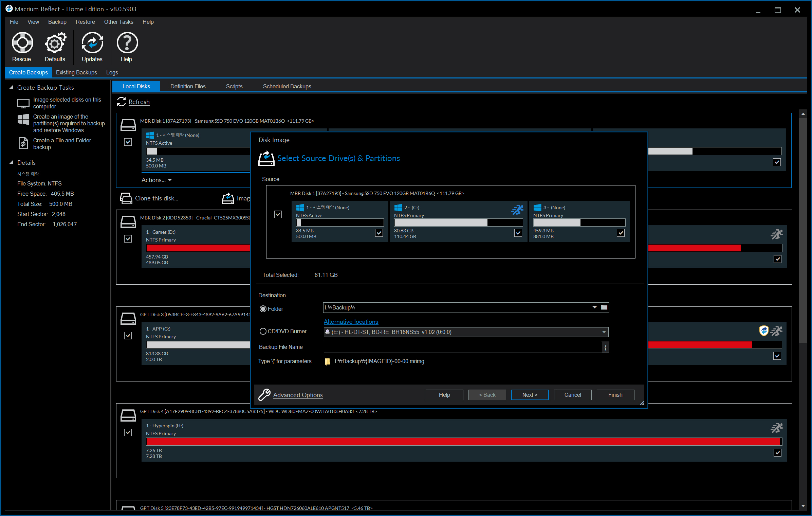Click the dialog Help button
The image size is (812, 516).
444,395
